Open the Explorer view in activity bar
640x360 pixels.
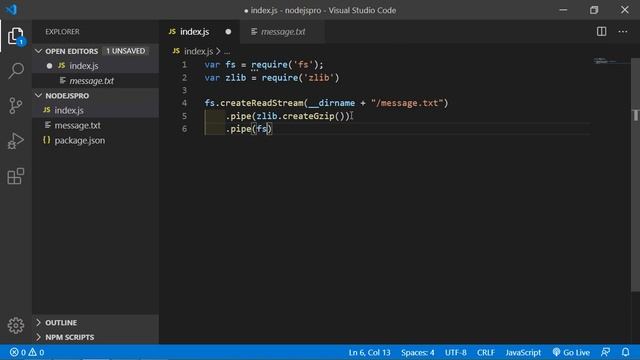pos(16,36)
